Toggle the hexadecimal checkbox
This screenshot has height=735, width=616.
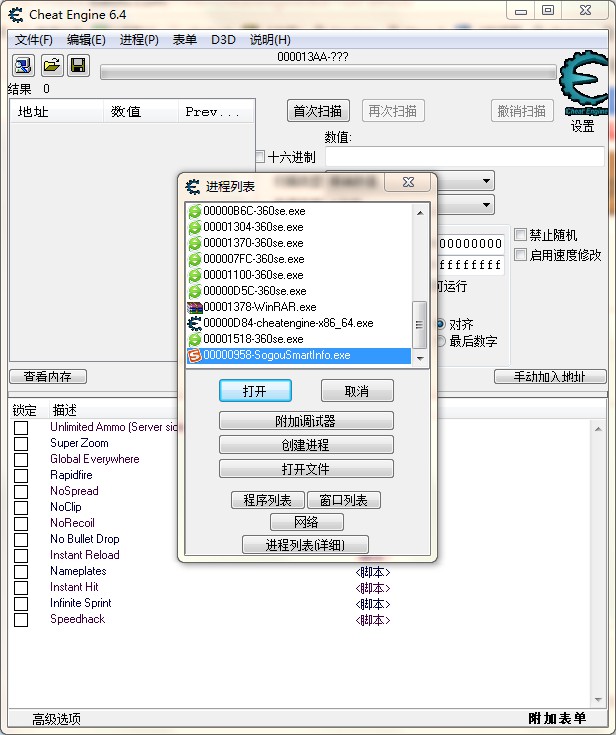click(260, 157)
